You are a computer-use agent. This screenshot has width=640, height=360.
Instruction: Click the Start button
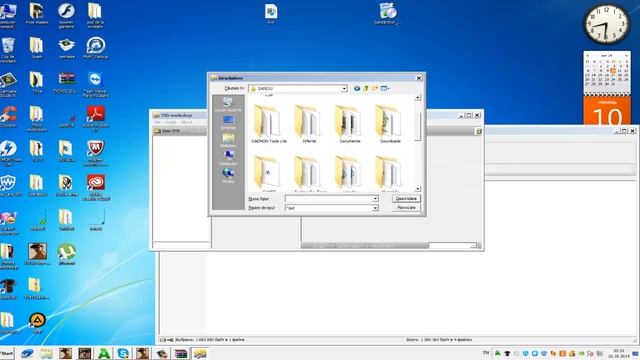click(x=7, y=353)
